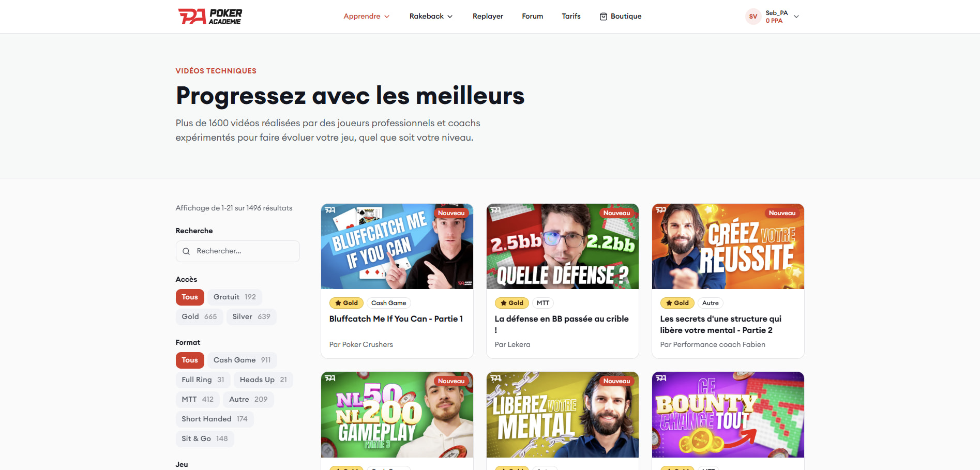Open the Rakeback dropdown menu
980x470 pixels.
tap(431, 17)
